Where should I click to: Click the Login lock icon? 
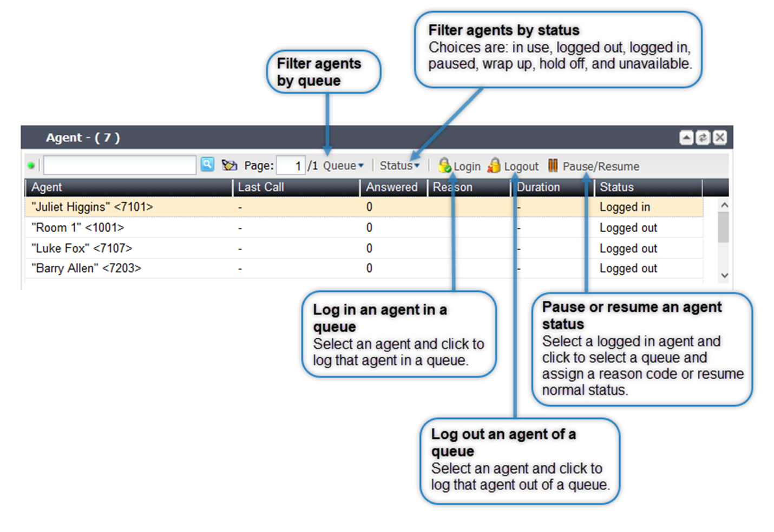pyautogui.click(x=444, y=165)
